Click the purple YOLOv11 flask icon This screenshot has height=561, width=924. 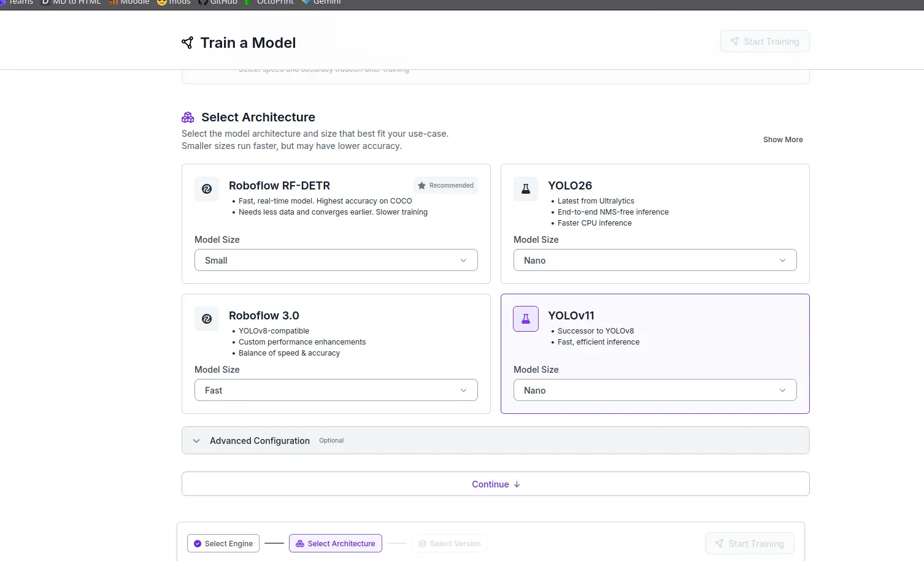click(526, 319)
